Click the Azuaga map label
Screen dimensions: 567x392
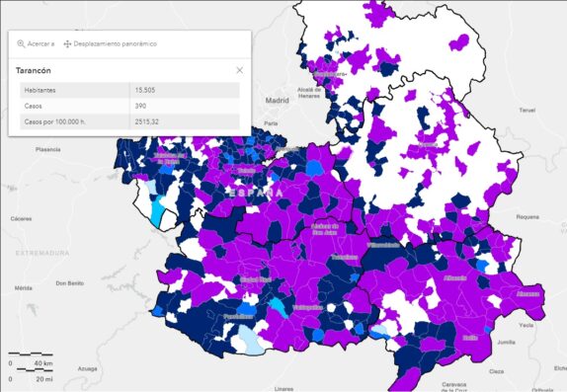88,369
